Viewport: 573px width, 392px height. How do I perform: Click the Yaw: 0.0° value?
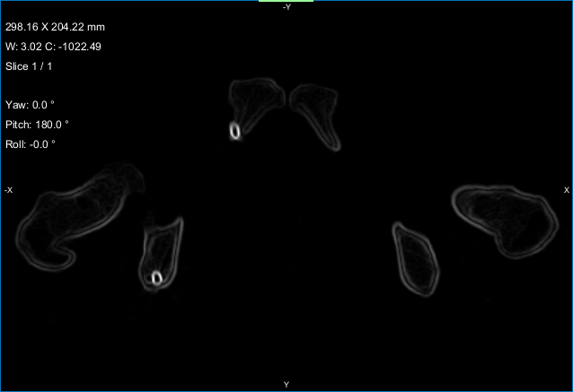coord(30,105)
